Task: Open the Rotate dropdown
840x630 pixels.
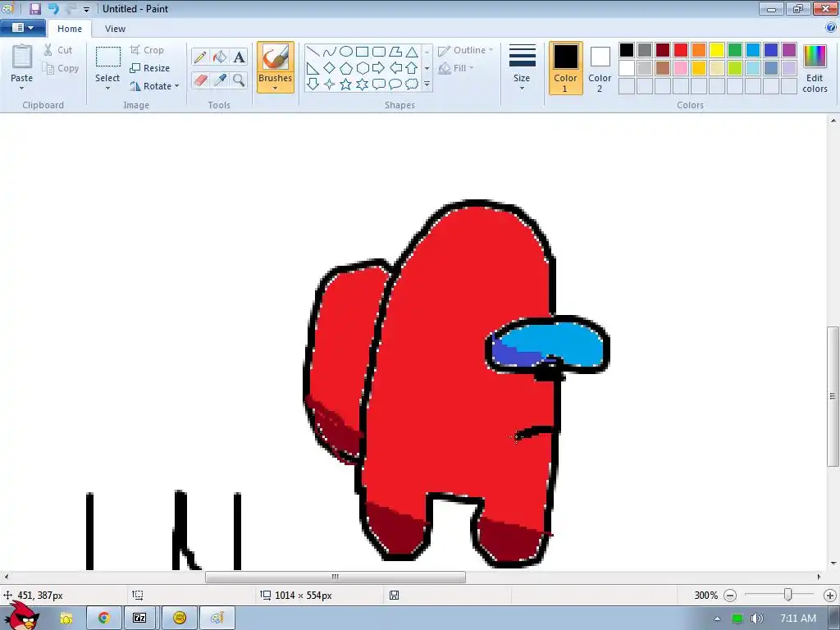Action: [154, 85]
